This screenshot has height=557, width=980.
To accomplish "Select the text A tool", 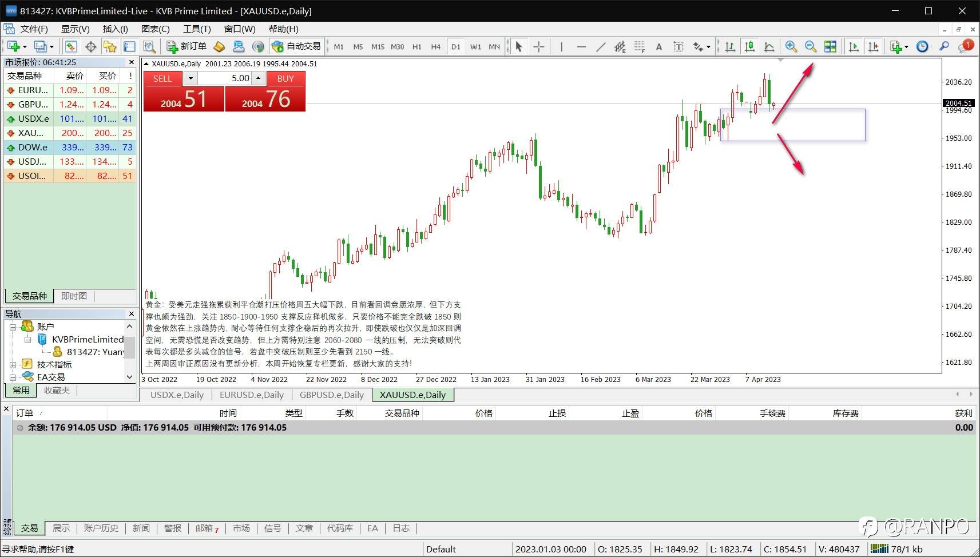I will click(659, 46).
